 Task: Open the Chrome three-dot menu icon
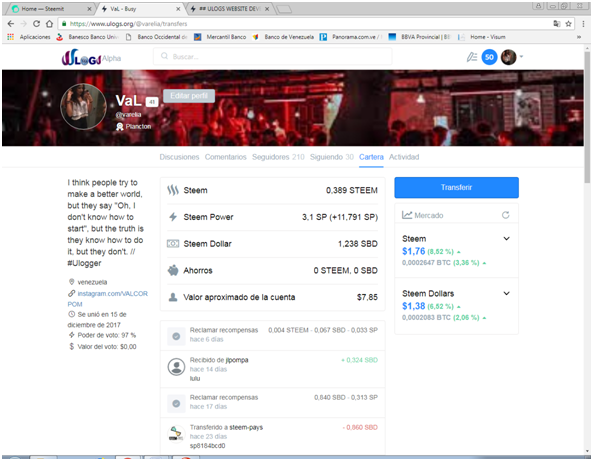tap(583, 24)
